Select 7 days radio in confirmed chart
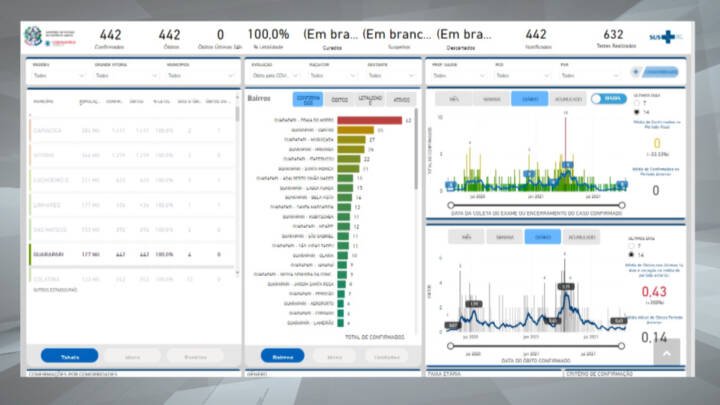The width and height of the screenshot is (720, 405). pyautogui.click(x=636, y=103)
